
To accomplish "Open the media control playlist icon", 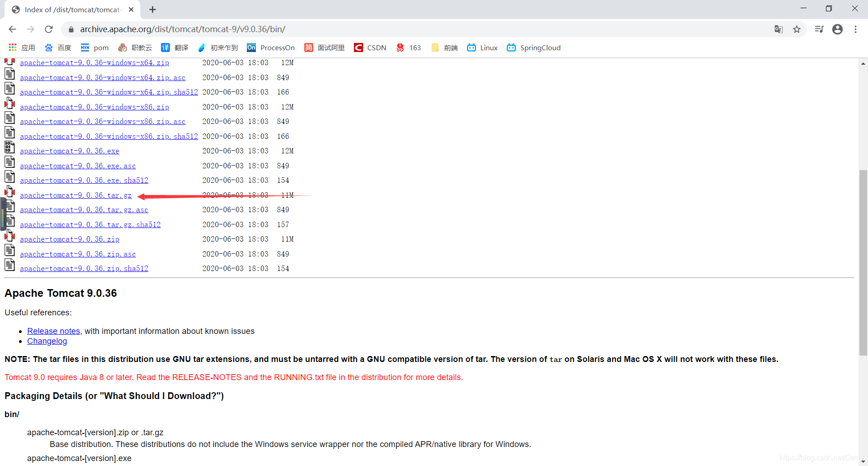I will click(819, 29).
